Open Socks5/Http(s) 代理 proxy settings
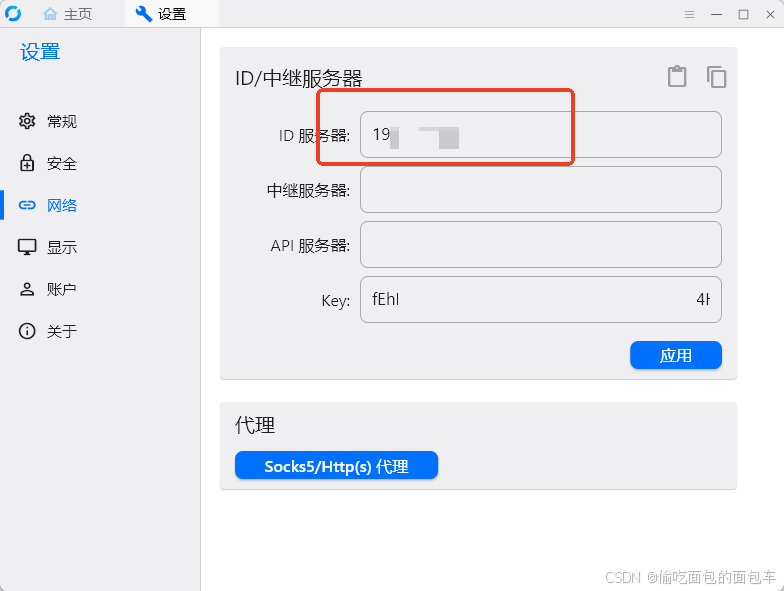The width and height of the screenshot is (784, 591). click(x=336, y=465)
